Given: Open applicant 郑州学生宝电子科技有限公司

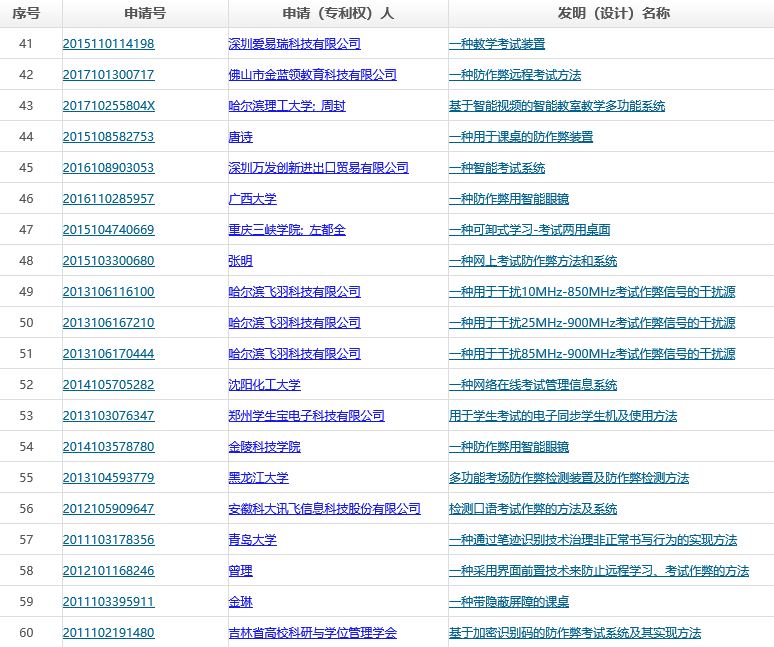Looking at the screenshot, I should click(x=307, y=416).
